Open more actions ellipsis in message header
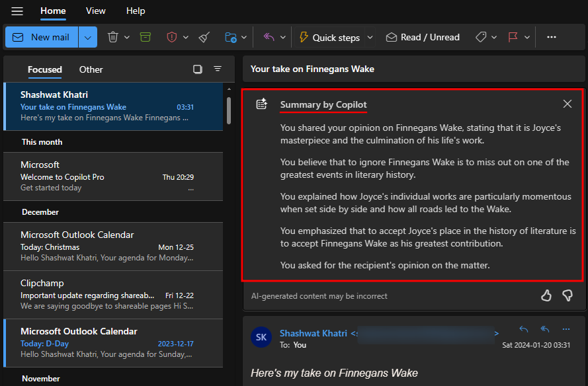This screenshot has height=386, width=588. 566,329
